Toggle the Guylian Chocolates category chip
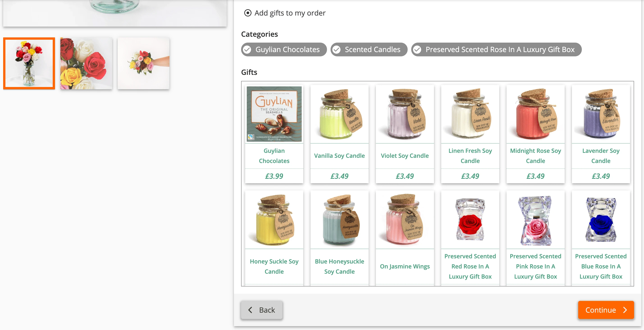This screenshot has width=644, height=330. pyautogui.click(x=283, y=50)
